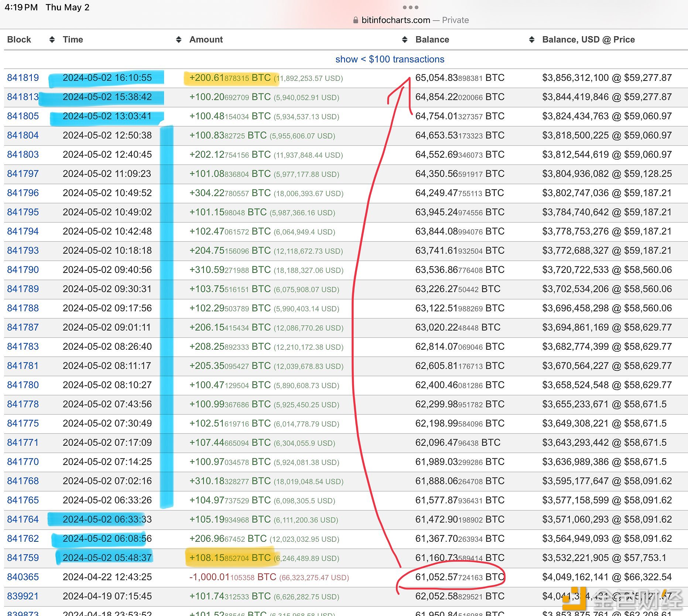Tap the lock icon beside bitinfocharts.com
The image size is (688, 616).
click(356, 20)
